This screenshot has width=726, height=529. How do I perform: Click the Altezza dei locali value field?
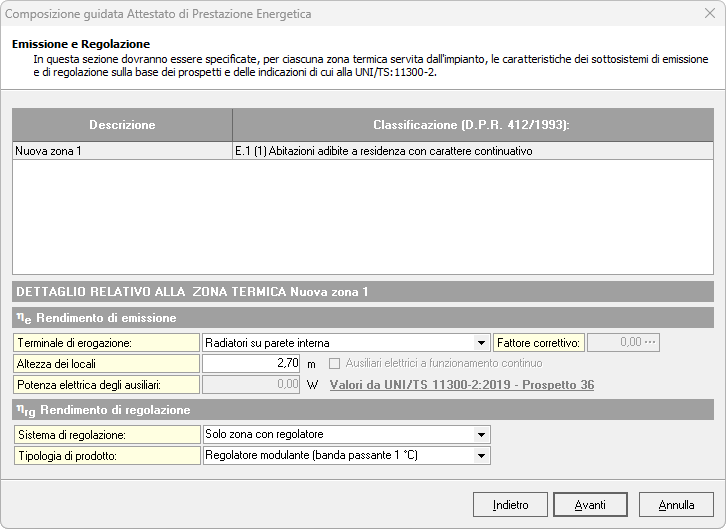251,363
